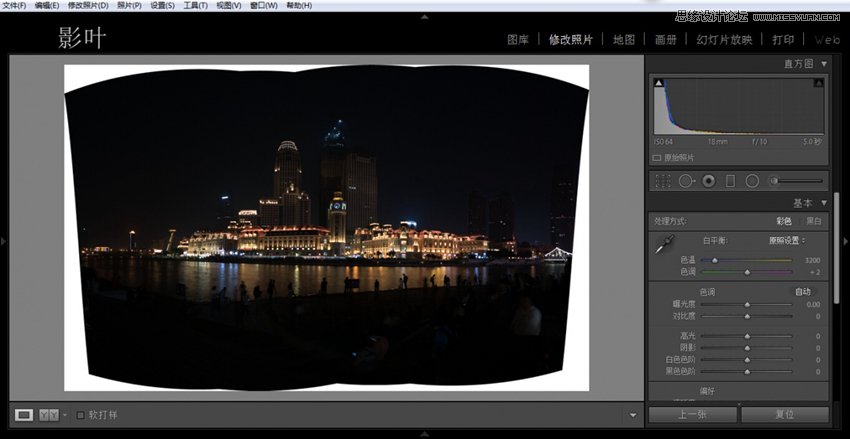
Task: Click the 上一张 previous button
Action: pos(693,414)
